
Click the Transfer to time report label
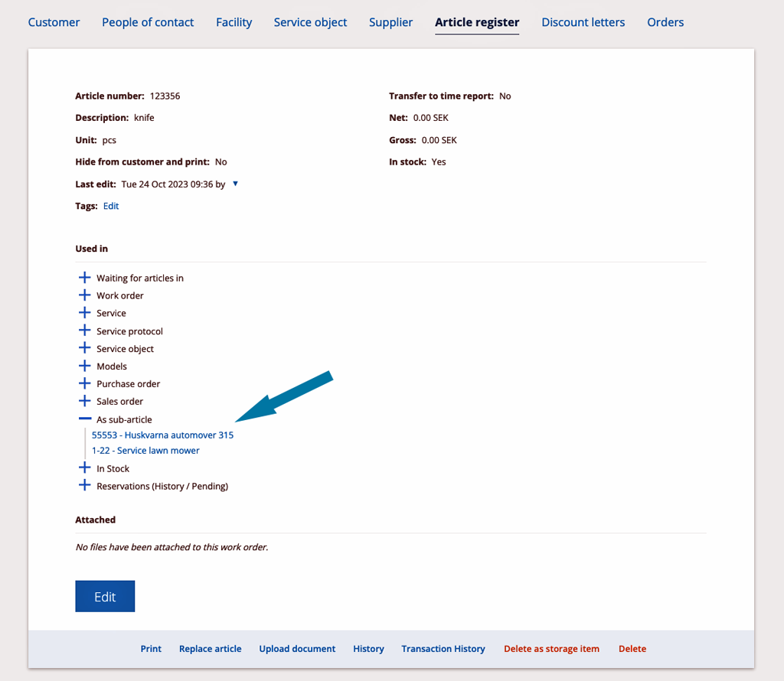(x=442, y=96)
